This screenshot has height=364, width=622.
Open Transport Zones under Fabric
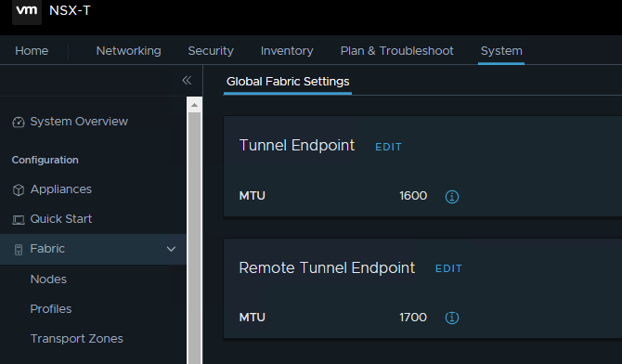(76, 339)
